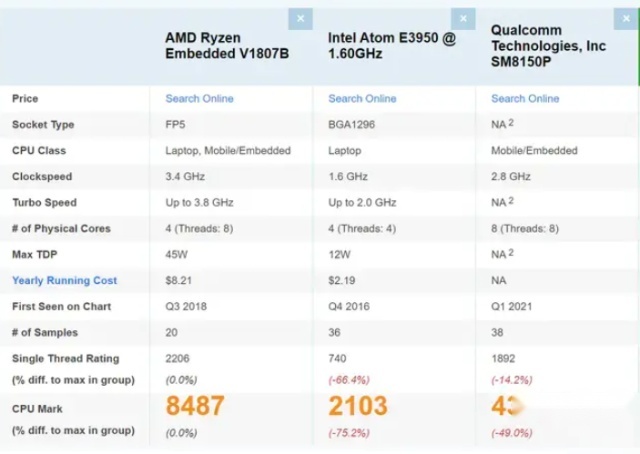Click the CPU Mark row label
The width and height of the screenshot is (640, 454).
(37, 409)
